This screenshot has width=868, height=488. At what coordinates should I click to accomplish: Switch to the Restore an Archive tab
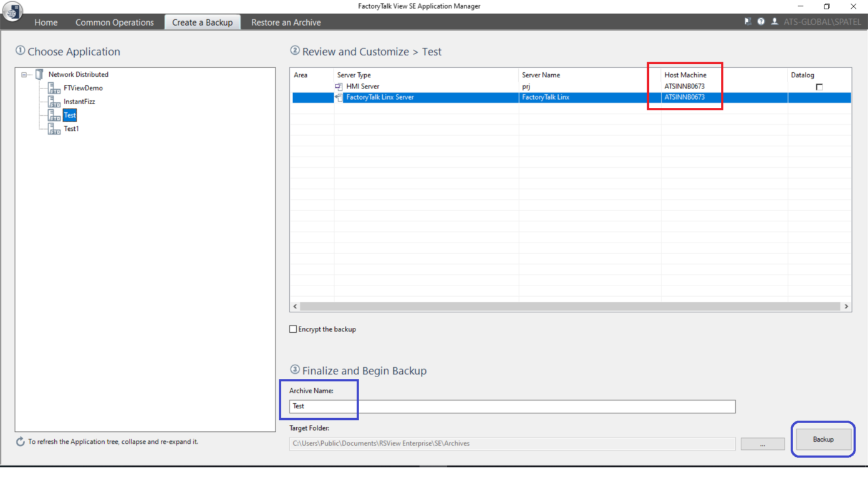click(286, 22)
